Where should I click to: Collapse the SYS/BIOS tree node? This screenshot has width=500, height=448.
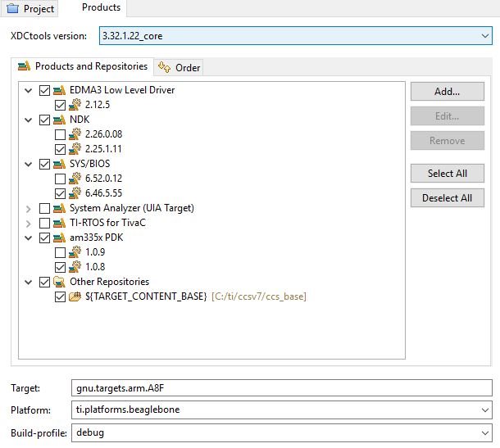coord(29,165)
